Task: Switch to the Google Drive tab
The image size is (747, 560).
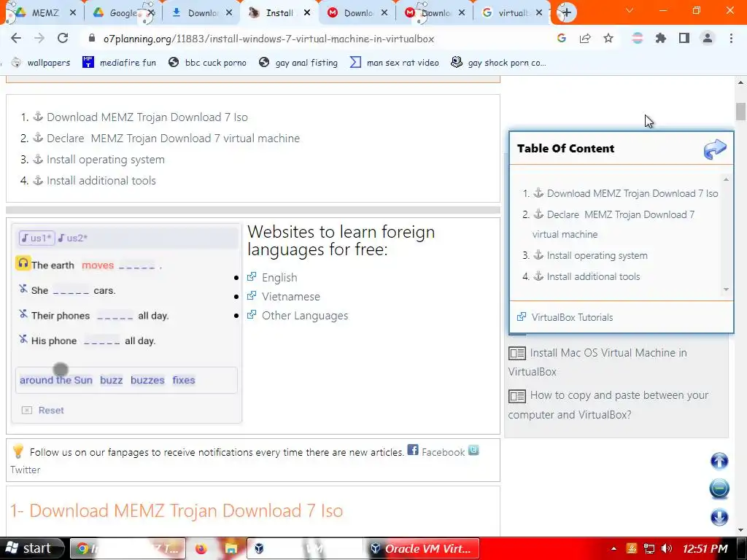Action: [123, 13]
